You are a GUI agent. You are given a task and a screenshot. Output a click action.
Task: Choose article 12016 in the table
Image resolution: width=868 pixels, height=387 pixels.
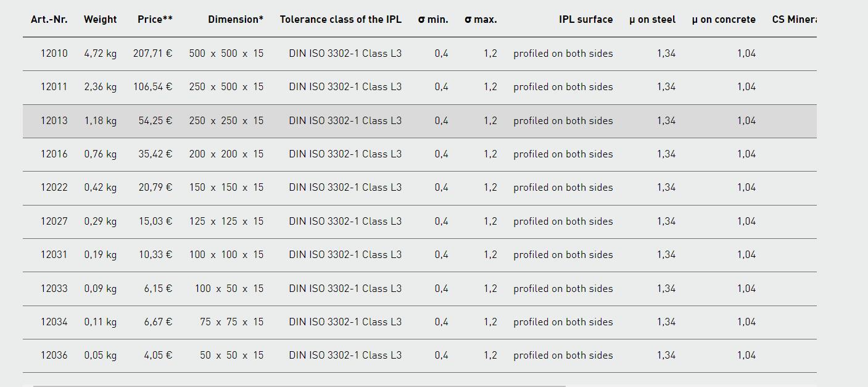420,154
